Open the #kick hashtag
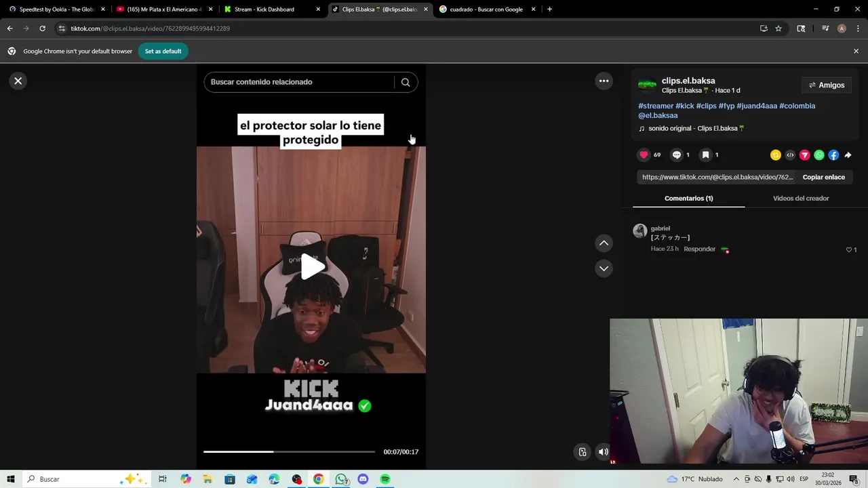 tap(685, 106)
